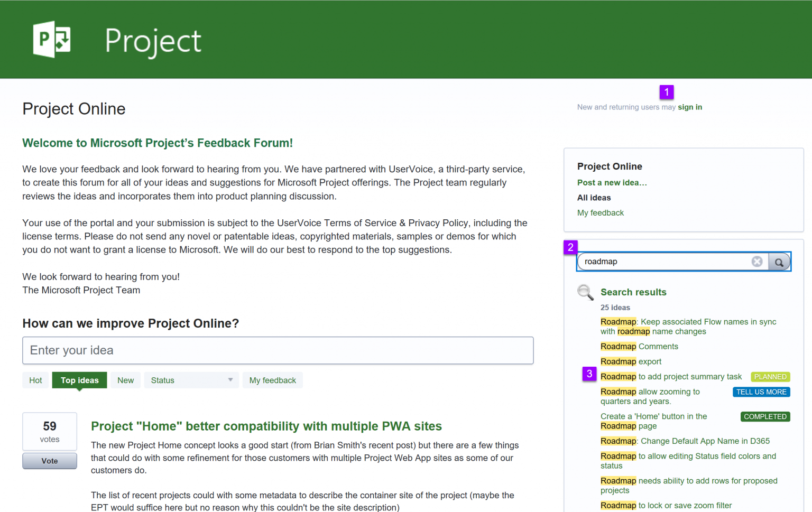812x512 pixels.
Task: Open the Roadmap Comments result
Action: [639, 346]
